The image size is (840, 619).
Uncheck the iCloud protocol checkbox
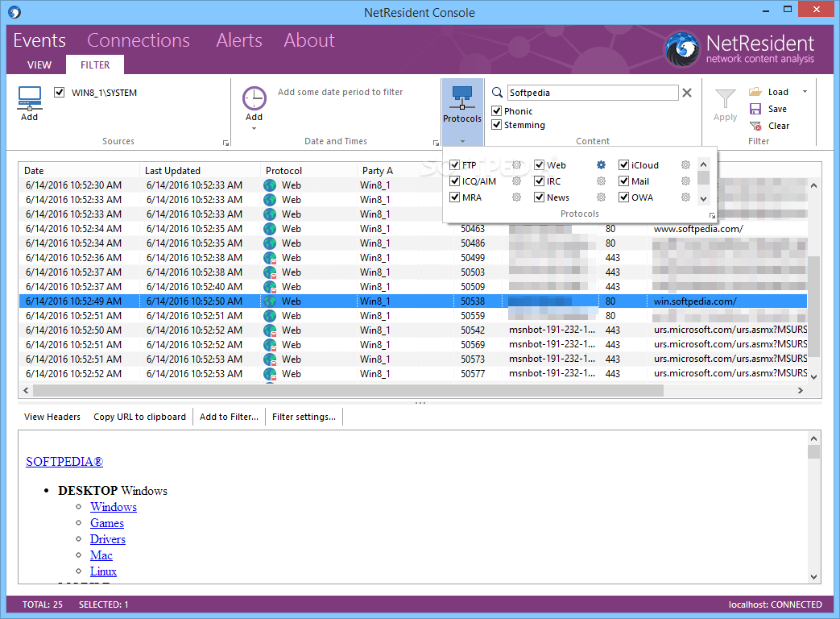click(623, 165)
